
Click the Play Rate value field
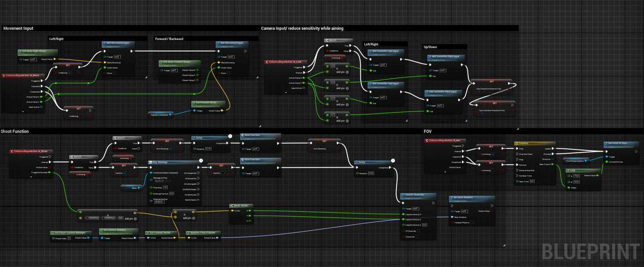[165, 187]
